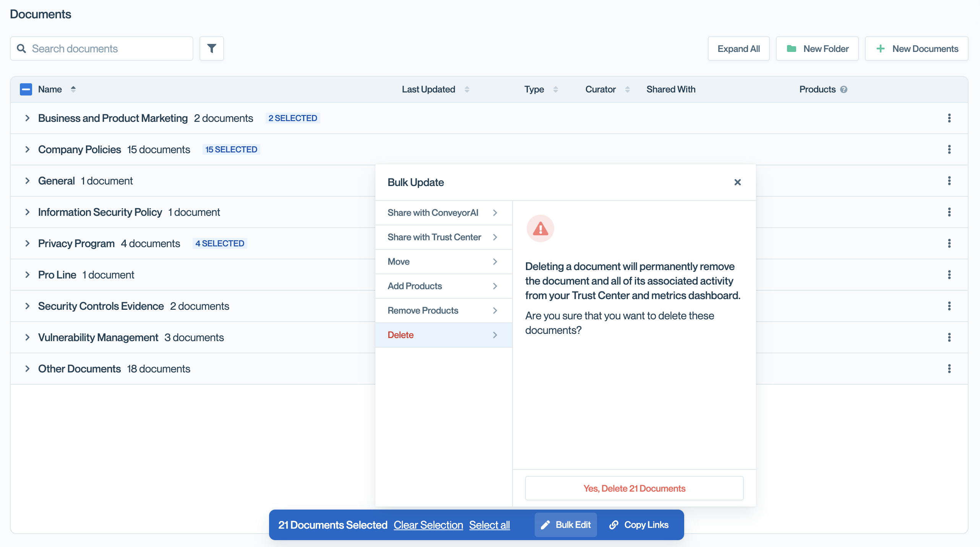
Task: Expand the Vulnerability Management folder
Action: click(27, 337)
